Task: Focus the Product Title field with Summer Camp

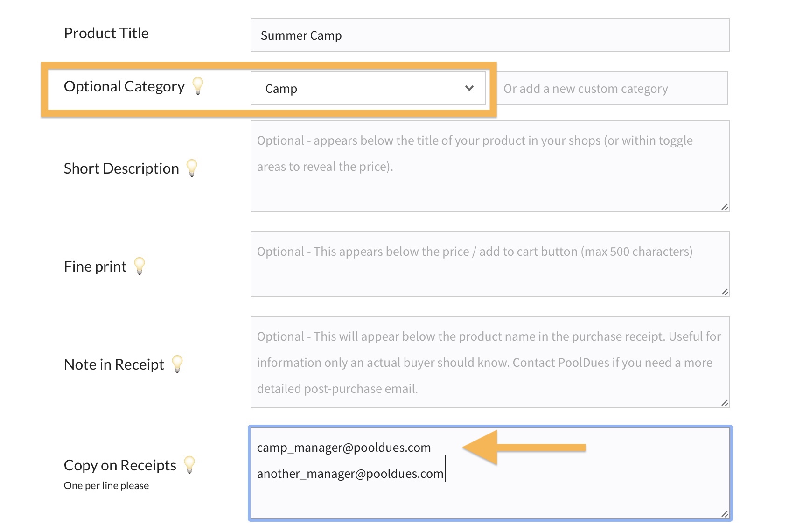Action: coord(490,35)
